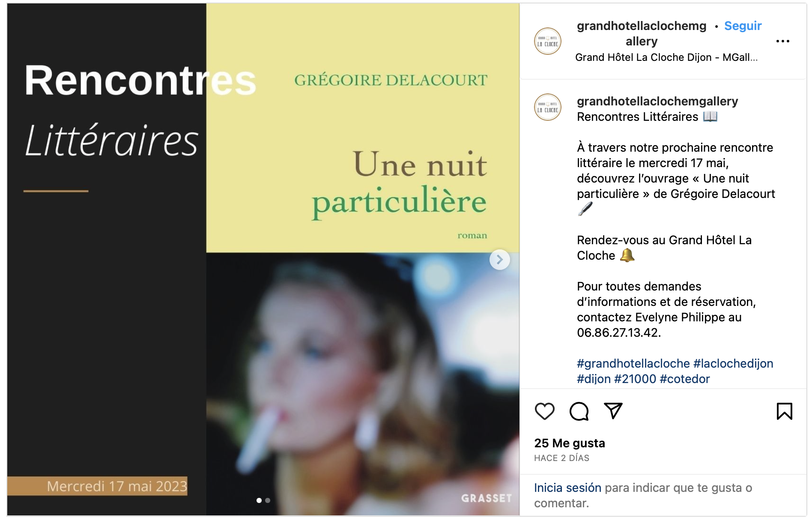The image size is (812, 521).
Task: Open the three-dot more options menu
Action: point(782,41)
